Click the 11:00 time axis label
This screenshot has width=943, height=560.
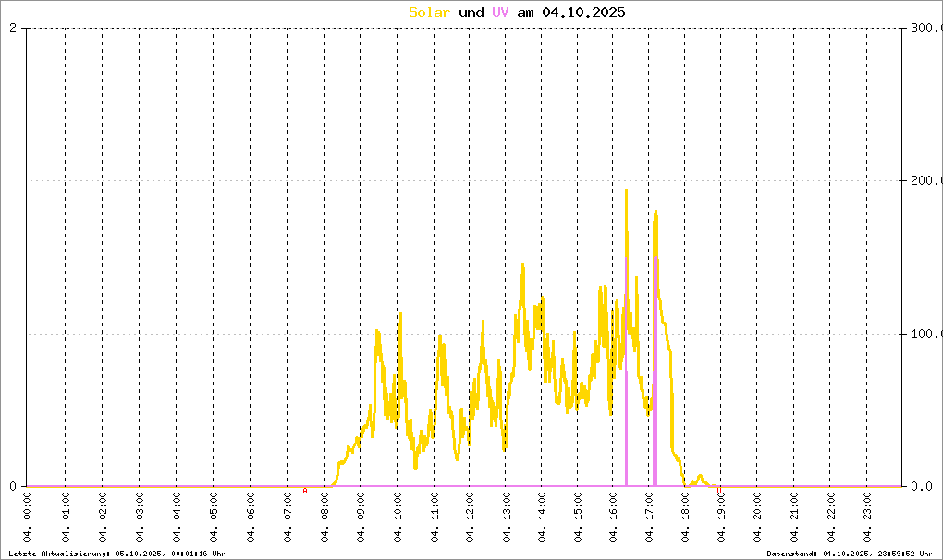435,517
